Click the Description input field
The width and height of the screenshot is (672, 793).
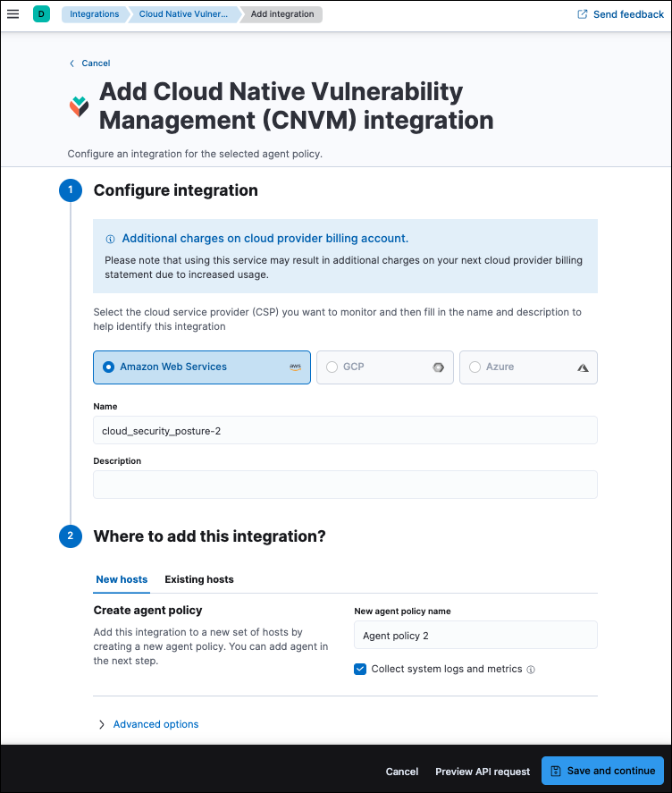344,482
